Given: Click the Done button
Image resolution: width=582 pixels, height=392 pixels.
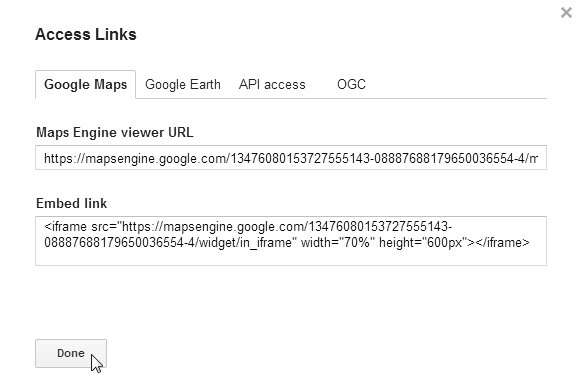Looking at the screenshot, I should tap(71, 353).
